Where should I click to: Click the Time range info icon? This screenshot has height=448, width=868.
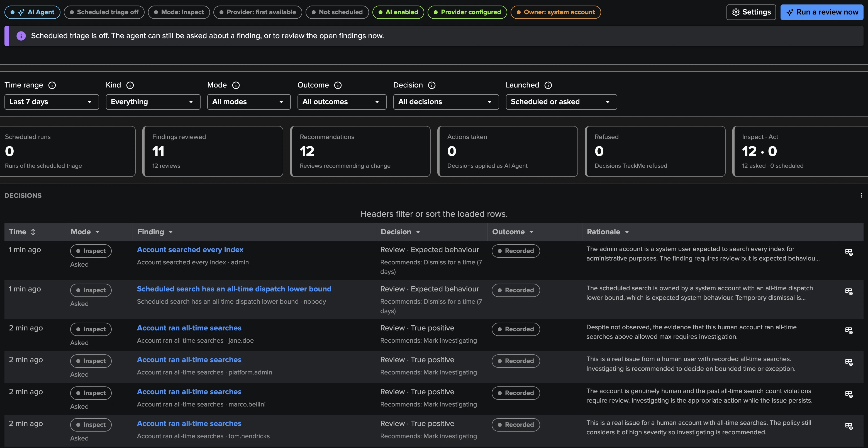[x=52, y=85]
